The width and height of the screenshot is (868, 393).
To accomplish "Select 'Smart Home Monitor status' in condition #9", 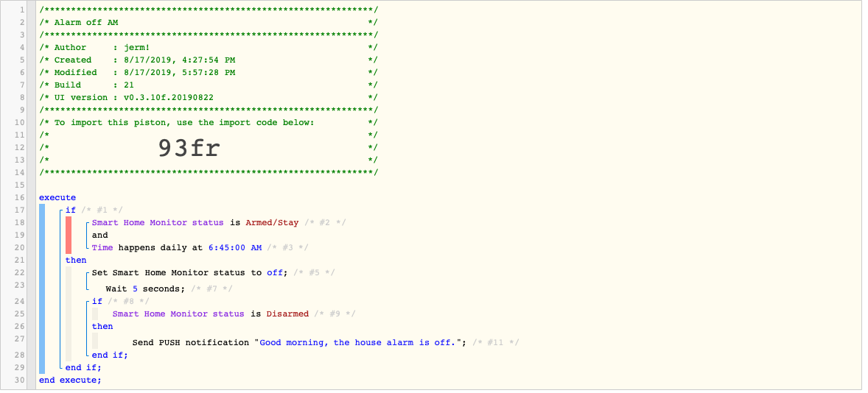I will click(x=178, y=314).
